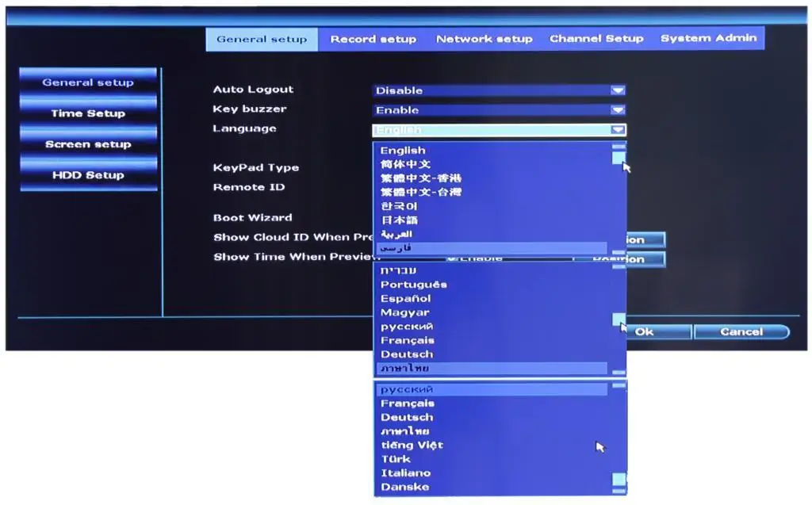Open the Time Setup section
The image size is (812, 505).
click(87, 113)
